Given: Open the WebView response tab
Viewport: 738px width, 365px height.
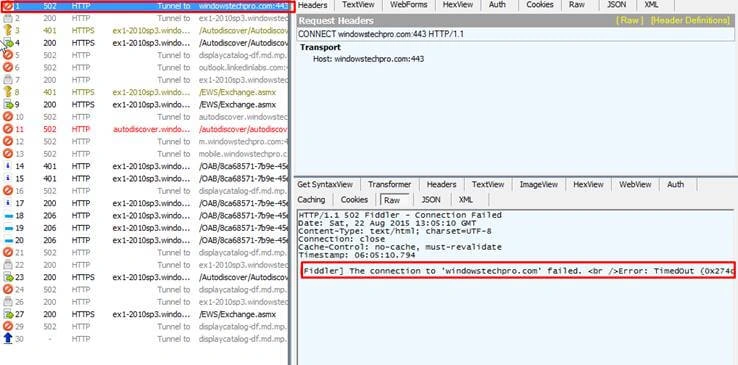Looking at the screenshot, I should (x=634, y=185).
